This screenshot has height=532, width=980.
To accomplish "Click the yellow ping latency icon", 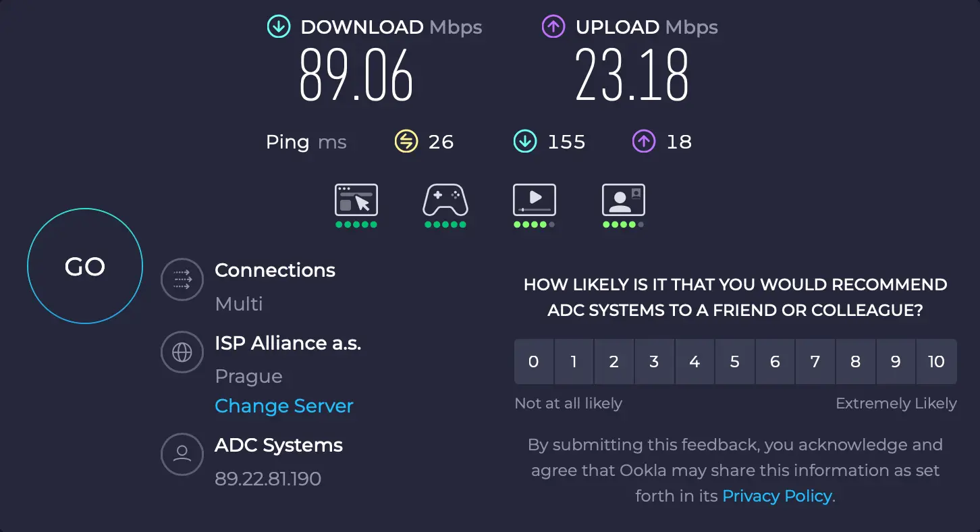I will [405, 142].
